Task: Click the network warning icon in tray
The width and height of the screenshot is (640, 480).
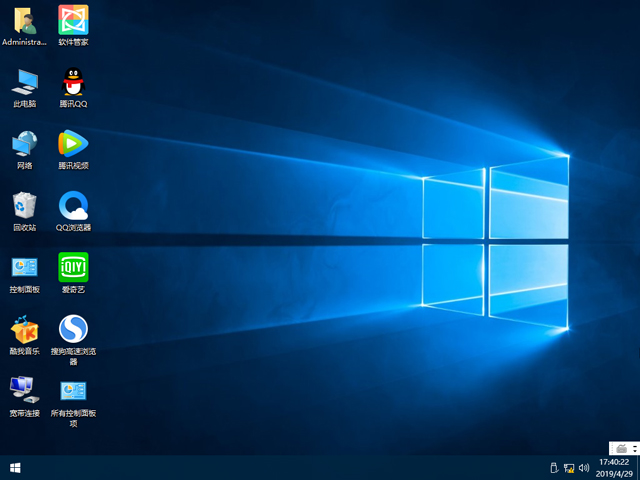Action: tap(568, 468)
